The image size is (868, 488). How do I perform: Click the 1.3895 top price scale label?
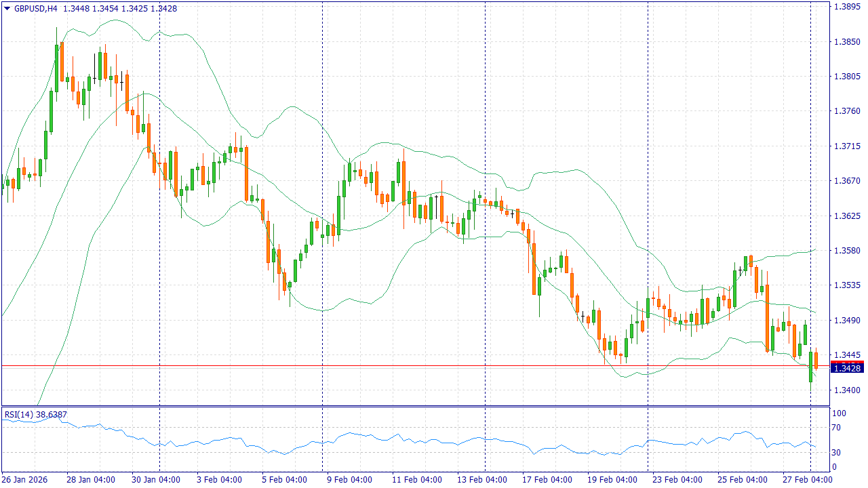tap(847, 7)
